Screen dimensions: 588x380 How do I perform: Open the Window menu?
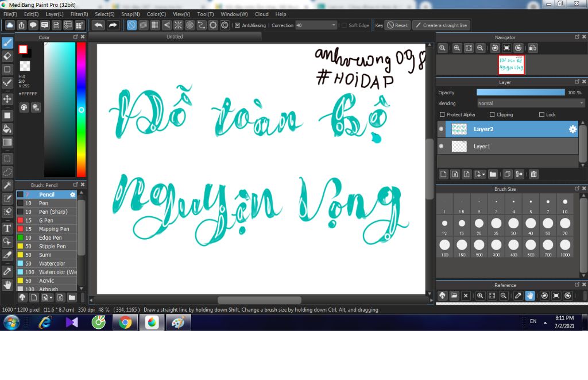[234, 14]
